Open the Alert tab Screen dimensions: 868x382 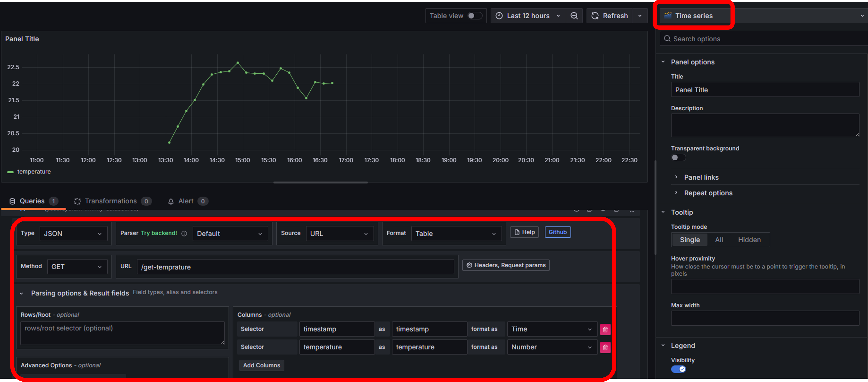pyautogui.click(x=186, y=201)
